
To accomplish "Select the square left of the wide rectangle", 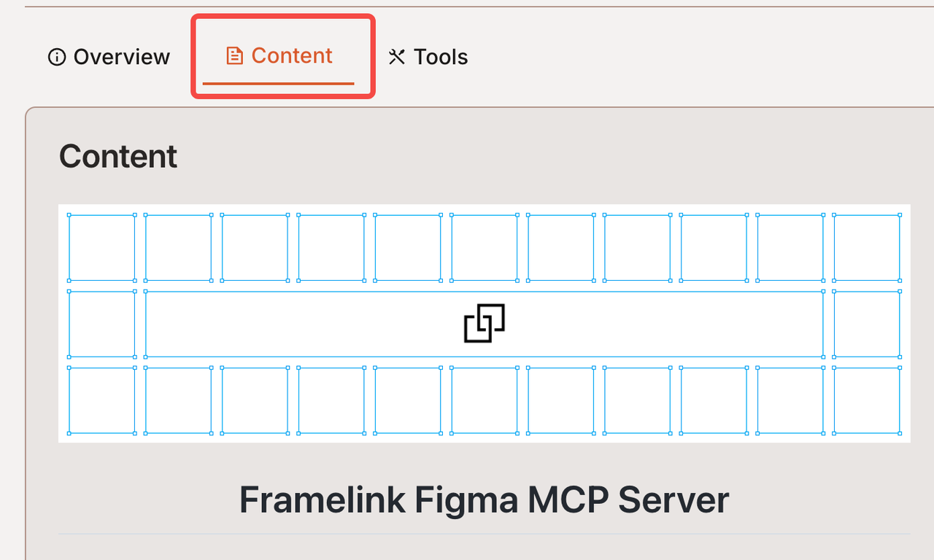I will point(102,324).
